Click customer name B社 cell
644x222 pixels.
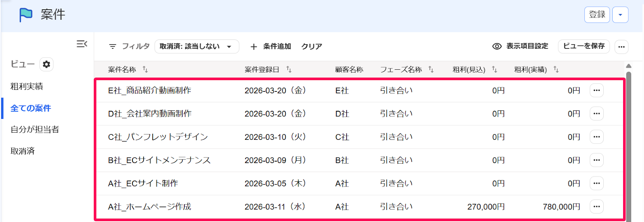pos(342,160)
